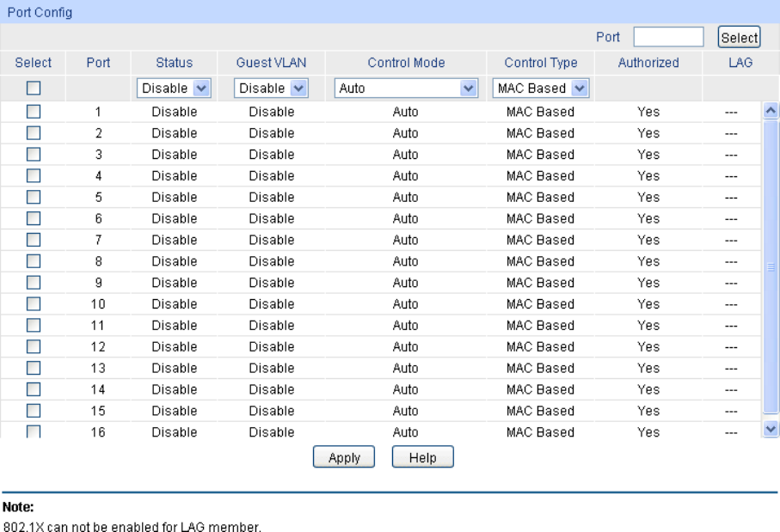Image resolution: width=780 pixels, height=532 pixels.
Task: Open the Control Mode dropdown
Action: [406, 88]
